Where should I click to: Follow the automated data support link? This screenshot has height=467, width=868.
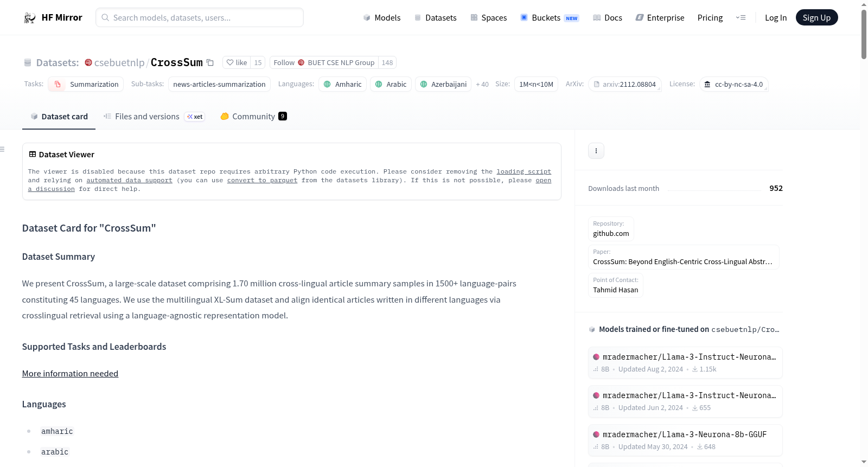click(129, 180)
